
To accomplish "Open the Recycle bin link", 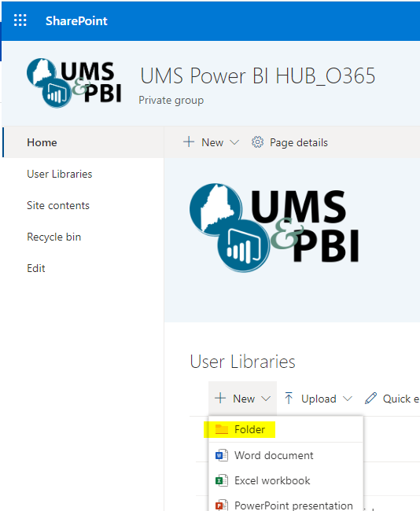I will [53, 237].
